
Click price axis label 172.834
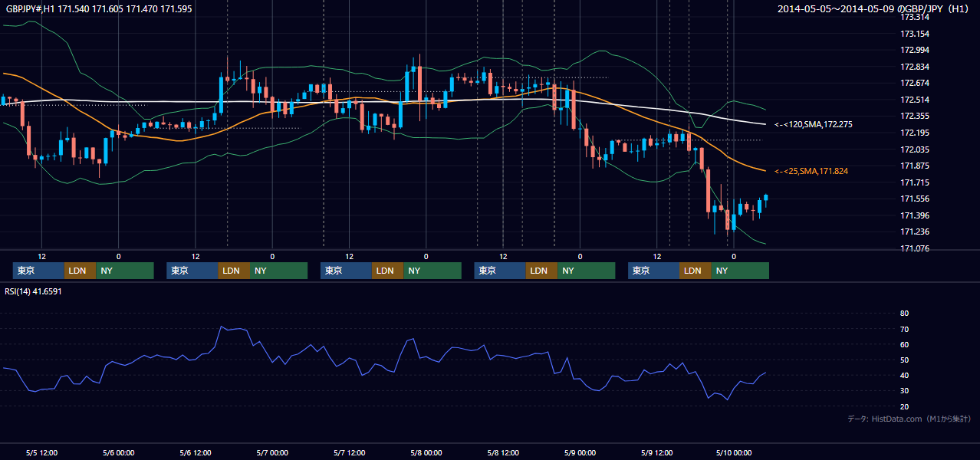coord(914,67)
